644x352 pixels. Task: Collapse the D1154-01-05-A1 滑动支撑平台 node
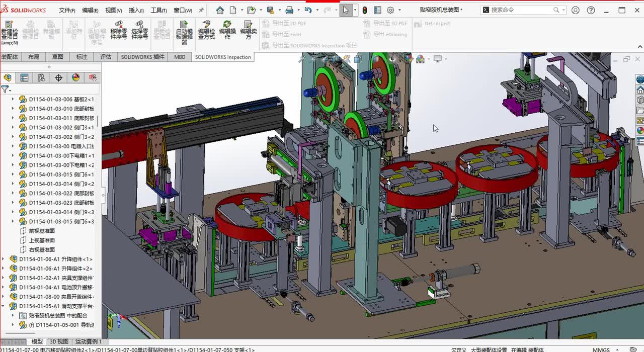4,306
